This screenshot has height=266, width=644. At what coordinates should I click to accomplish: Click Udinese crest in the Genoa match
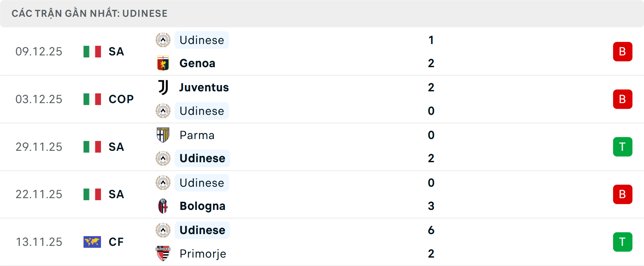tap(163, 40)
